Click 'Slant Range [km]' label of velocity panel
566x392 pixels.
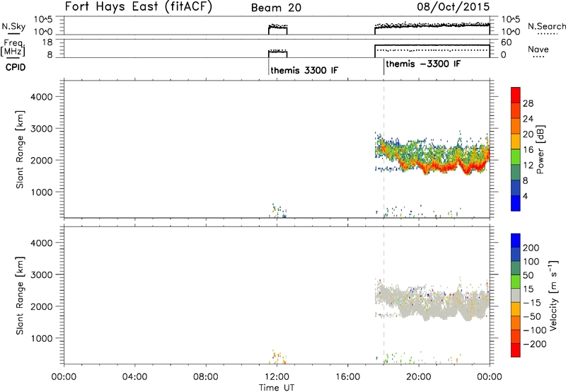click(20, 296)
